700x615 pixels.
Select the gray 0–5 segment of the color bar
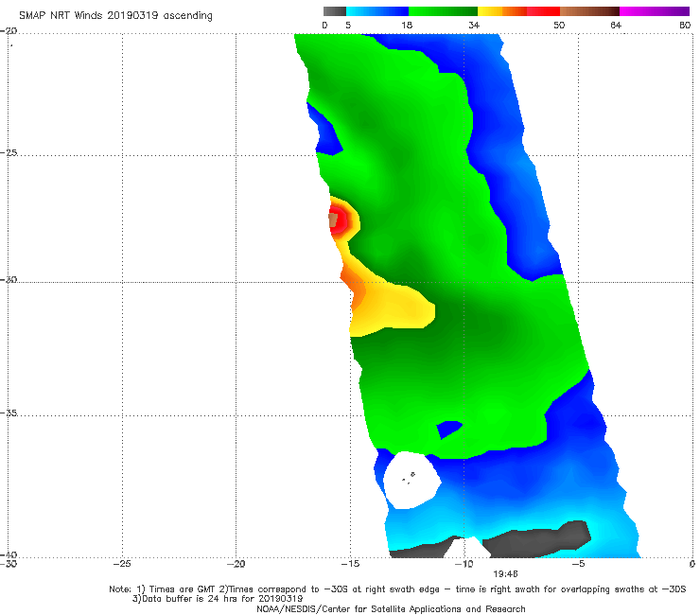pyautogui.click(x=335, y=11)
